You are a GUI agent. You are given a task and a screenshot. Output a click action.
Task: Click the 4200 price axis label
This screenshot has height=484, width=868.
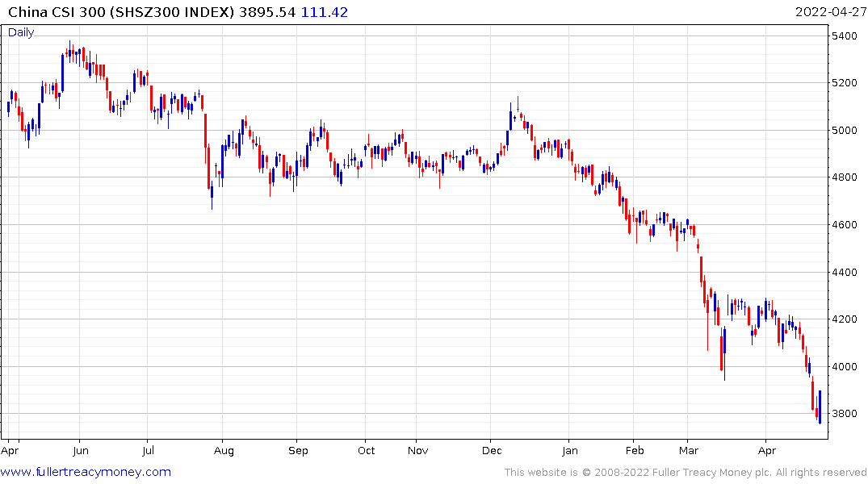pos(845,319)
